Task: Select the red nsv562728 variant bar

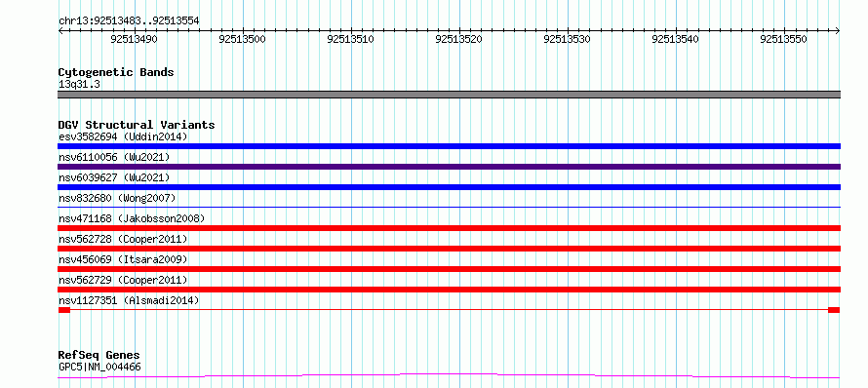Action: coord(449,249)
